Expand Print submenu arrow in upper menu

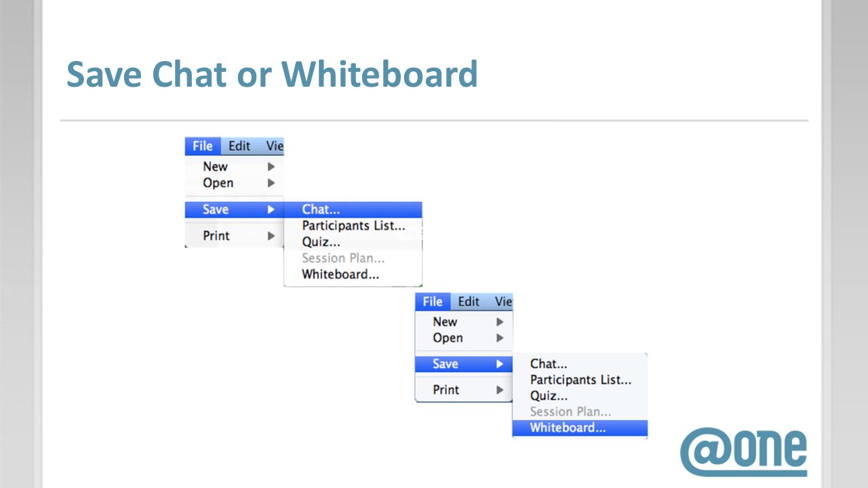(x=271, y=236)
